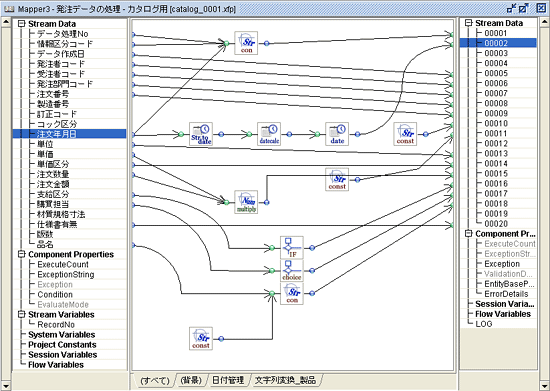
Task: Click the output port of the datecalc node
Action: [289, 134]
